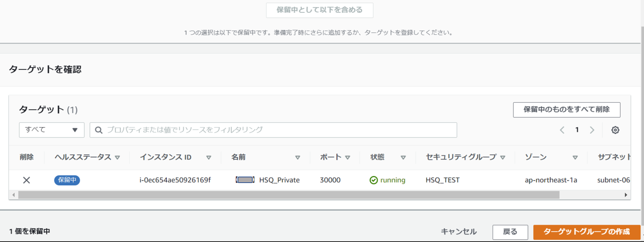Click port value 30000
Image resolution: width=644 pixels, height=242 pixels.
tap(330, 180)
